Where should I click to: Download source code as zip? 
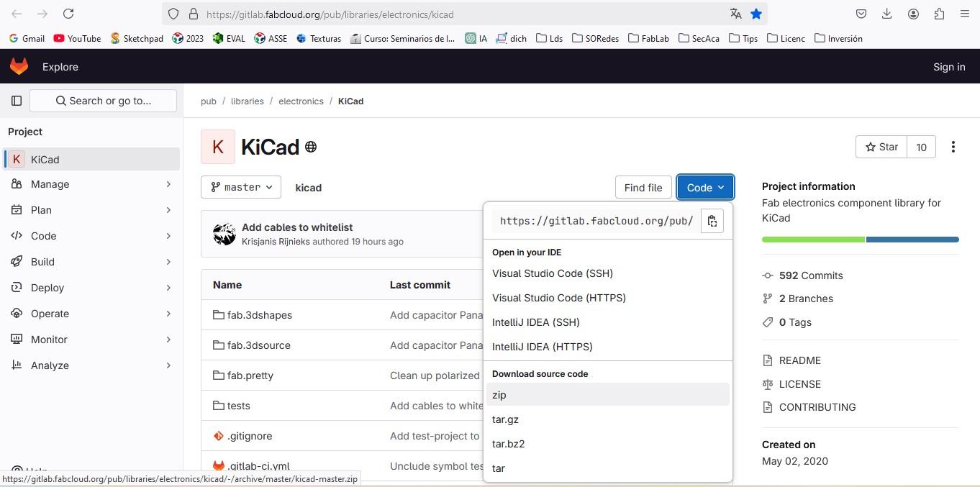point(499,395)
